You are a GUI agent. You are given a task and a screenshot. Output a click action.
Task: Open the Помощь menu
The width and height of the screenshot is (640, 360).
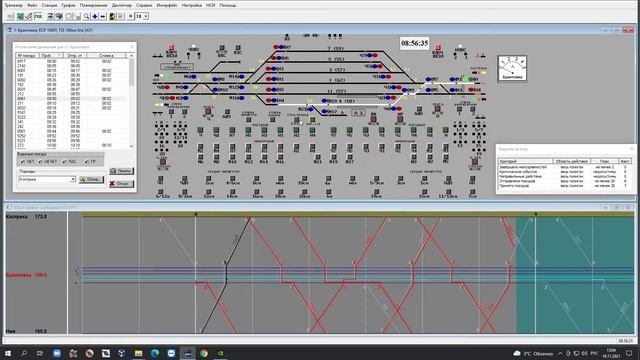pyautogui.click(x=228, y=5)
